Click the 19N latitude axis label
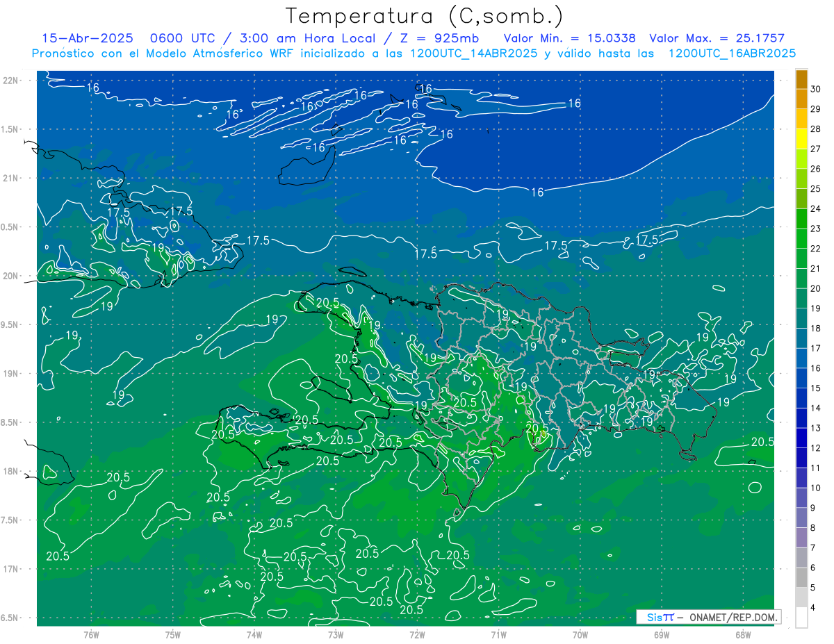The height and width of the screenshot is (644, 834). tap(10, 374)
